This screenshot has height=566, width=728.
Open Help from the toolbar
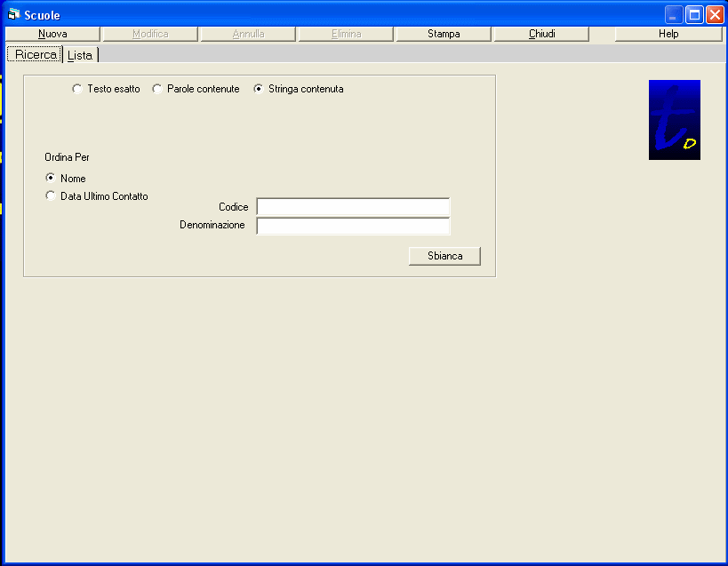click(668, 34)
